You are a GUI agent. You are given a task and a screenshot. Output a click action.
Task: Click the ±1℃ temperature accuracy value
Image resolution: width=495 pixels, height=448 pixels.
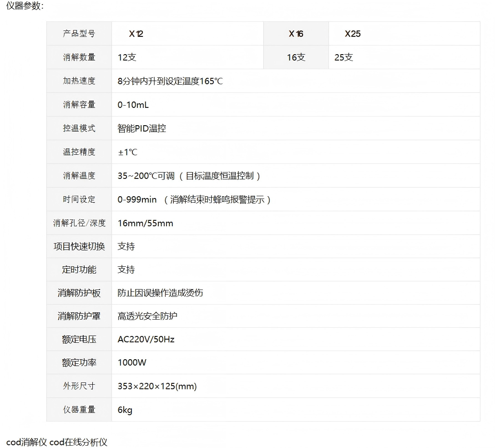pyautogui.click(x=127, y=152)
